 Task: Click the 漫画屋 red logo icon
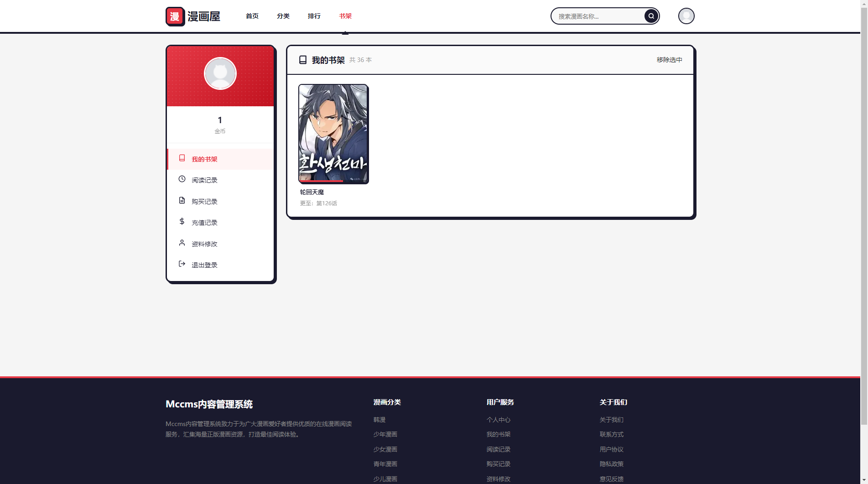click(175, 16)
